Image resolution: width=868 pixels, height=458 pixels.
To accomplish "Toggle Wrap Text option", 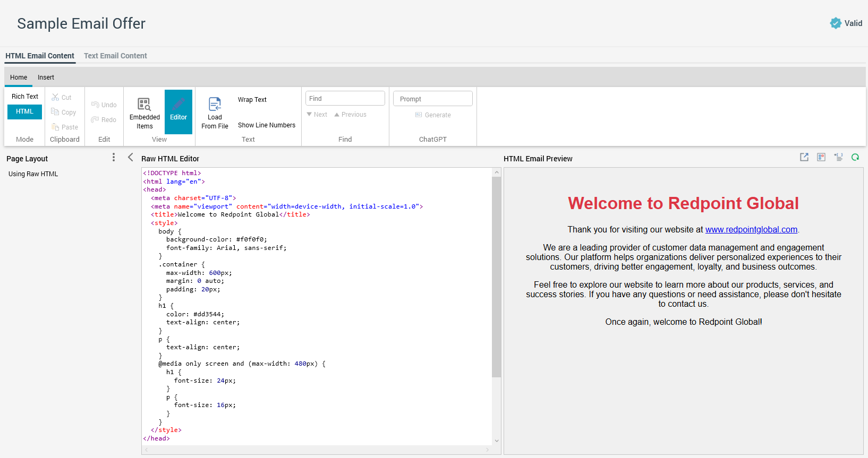I will (x=252, y=100).
